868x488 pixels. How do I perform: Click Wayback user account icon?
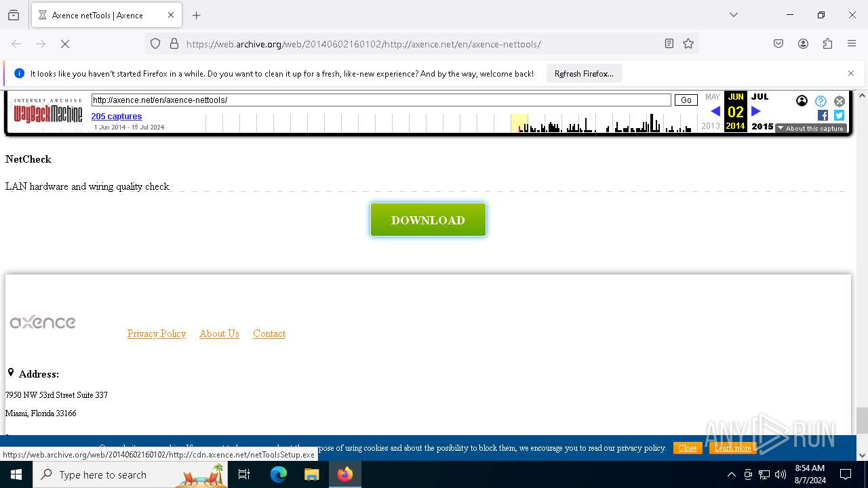pyautogui.click(x=802, y=101)
